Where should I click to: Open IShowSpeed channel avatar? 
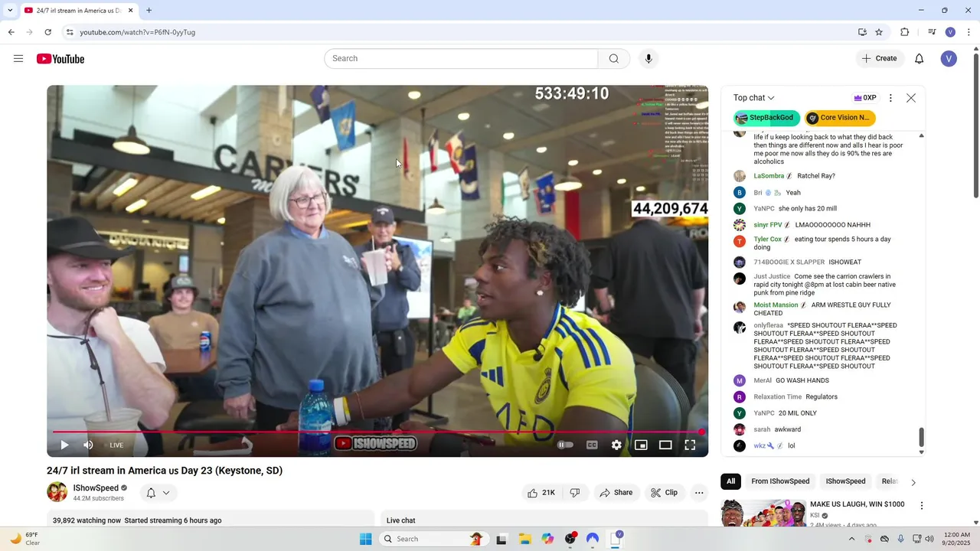57,493
